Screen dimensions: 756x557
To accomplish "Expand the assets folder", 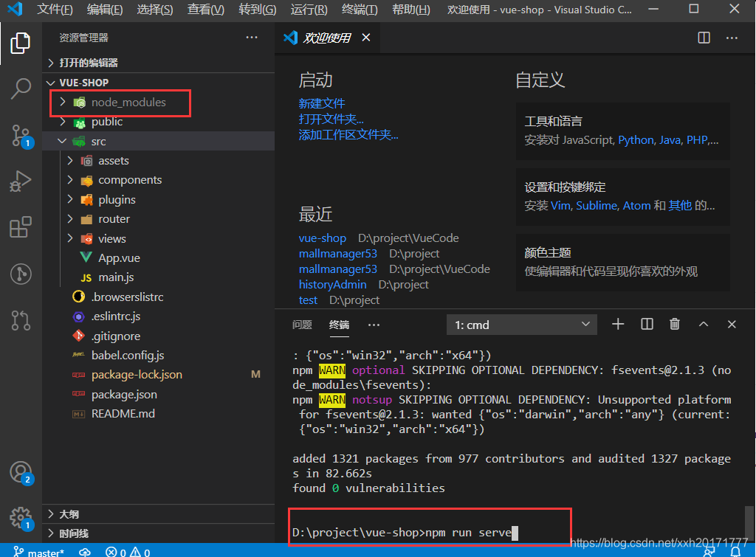I will pos(158,160).
